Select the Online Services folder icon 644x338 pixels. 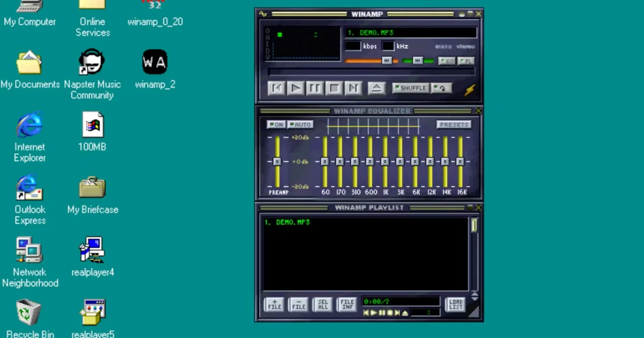coord(92,18)
